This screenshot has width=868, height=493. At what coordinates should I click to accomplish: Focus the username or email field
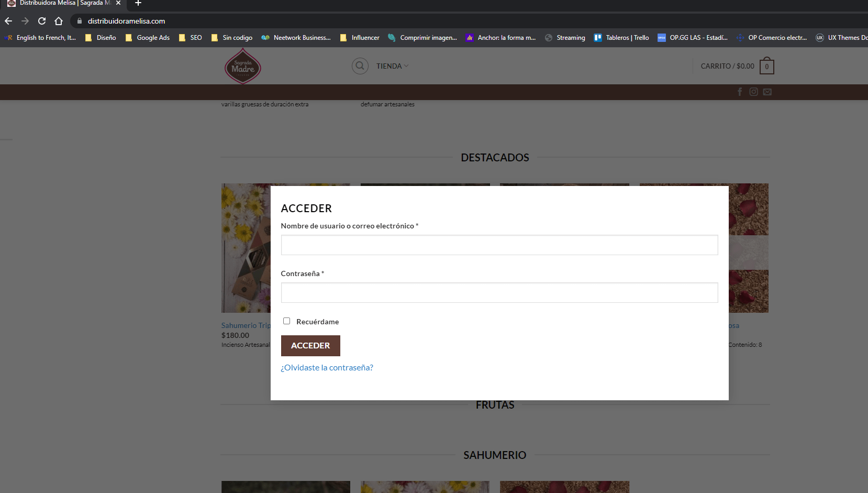tap(499, 245)
